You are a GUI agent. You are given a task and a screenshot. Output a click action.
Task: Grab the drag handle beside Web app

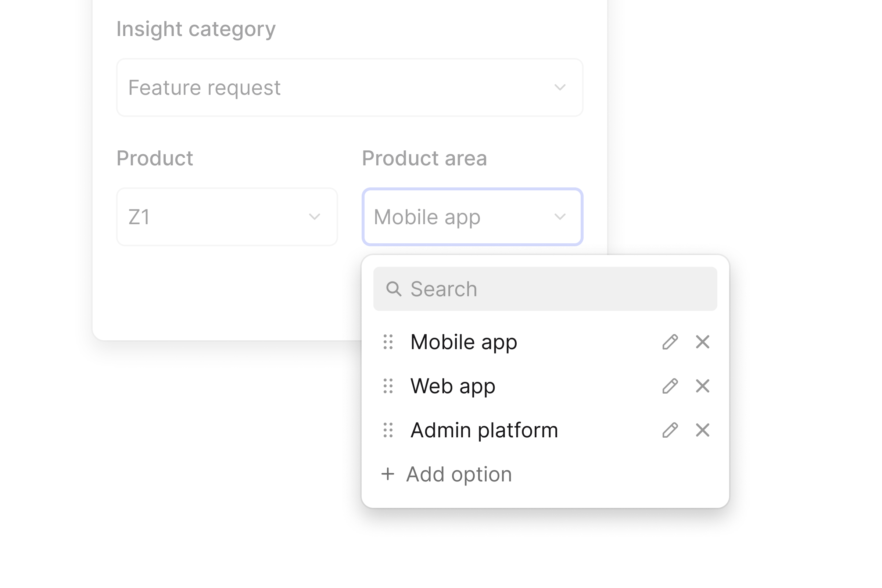388,386
